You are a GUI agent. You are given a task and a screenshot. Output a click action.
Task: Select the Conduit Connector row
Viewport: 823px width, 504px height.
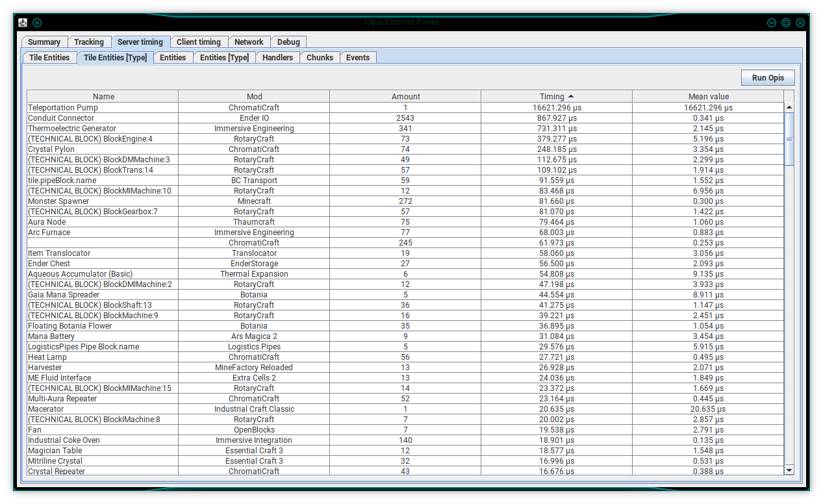click(405, 118)
